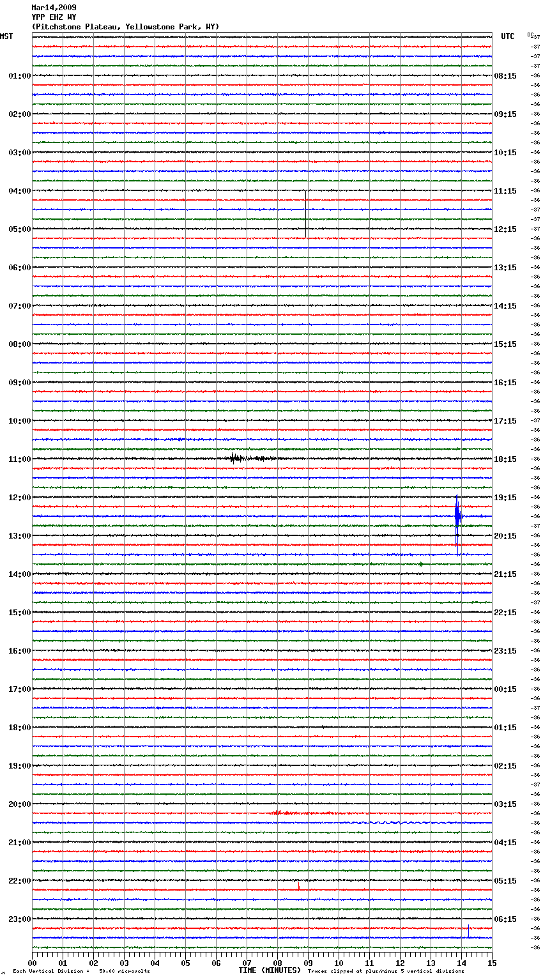Click the vertical division 50.00 microvolts note
The height and width of the screenshot is (980, 543).
(81, 972)
